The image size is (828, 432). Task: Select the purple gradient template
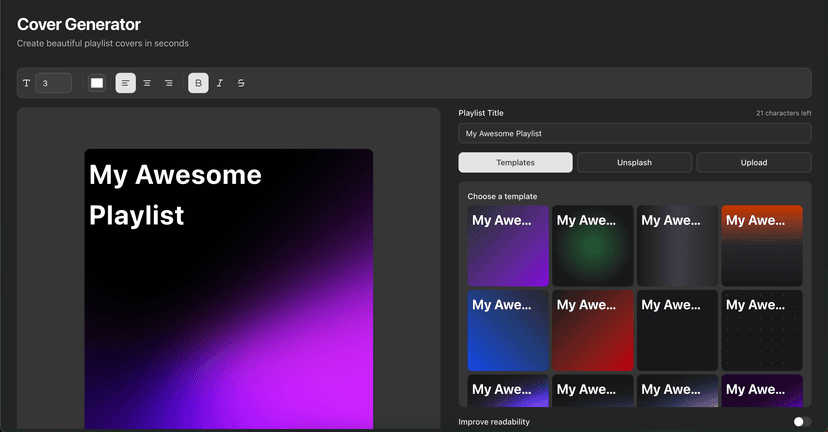coord(508,246)
